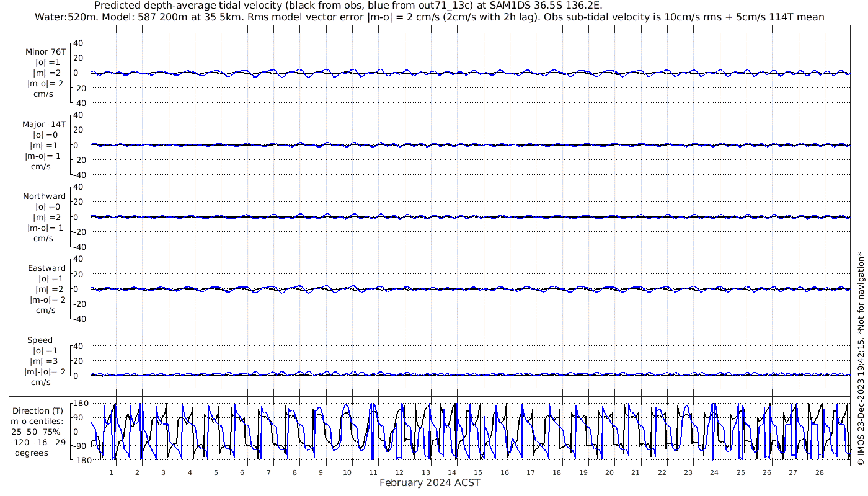The width and height of the screenshot is (868, 496).
Task: Click the day "1" label on the date axis
Action: [x=111, y=472]
